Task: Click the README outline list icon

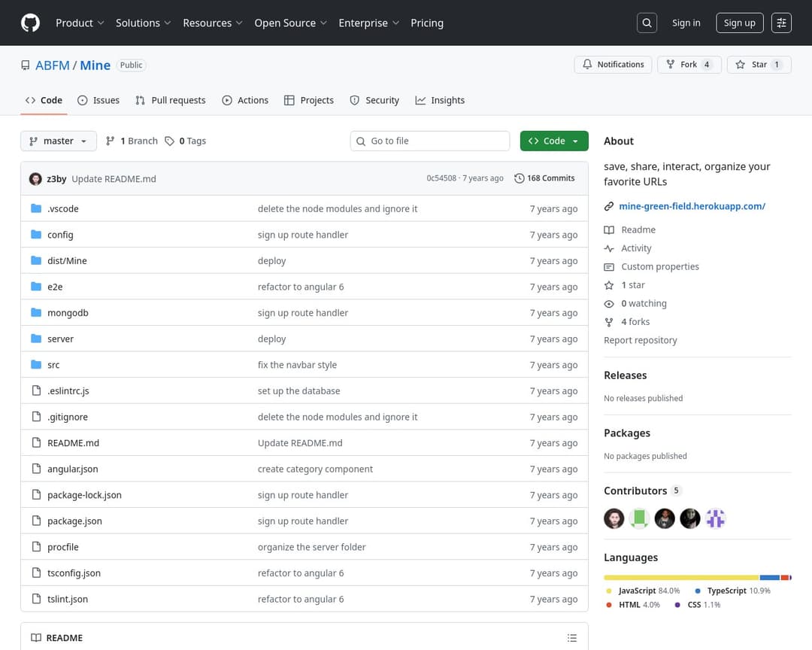Action: [572, 638]
